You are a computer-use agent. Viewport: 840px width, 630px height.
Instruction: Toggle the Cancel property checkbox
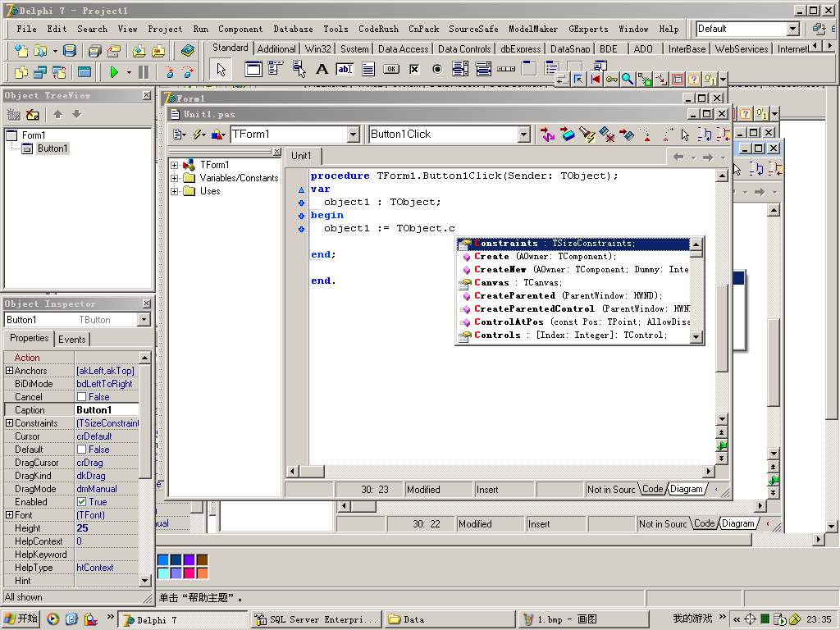click(81, 397)
